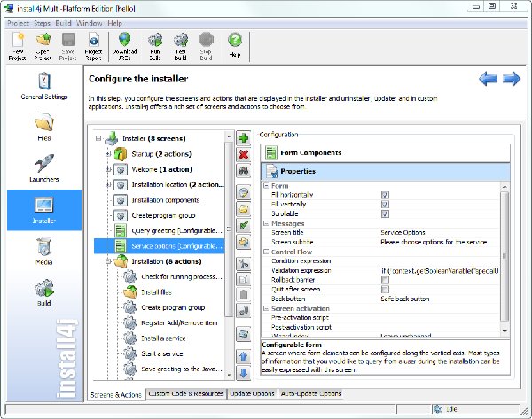Collapse the Screen activation property group

click(x=266, y=308)
